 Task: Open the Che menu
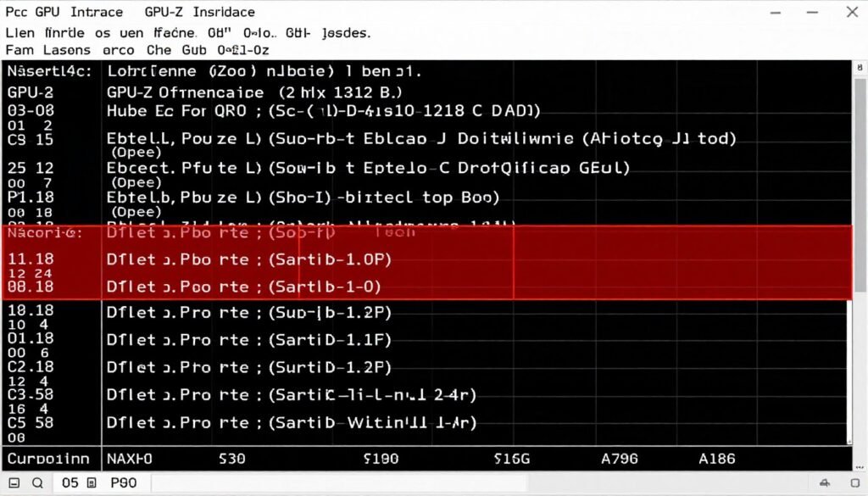pos(159,50)
